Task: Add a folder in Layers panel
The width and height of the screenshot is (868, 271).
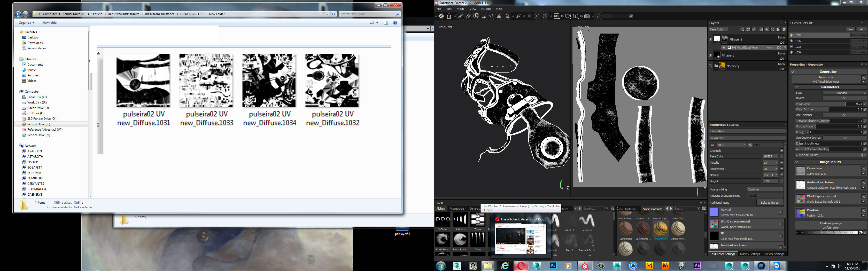Action: [x=778, y=30]
